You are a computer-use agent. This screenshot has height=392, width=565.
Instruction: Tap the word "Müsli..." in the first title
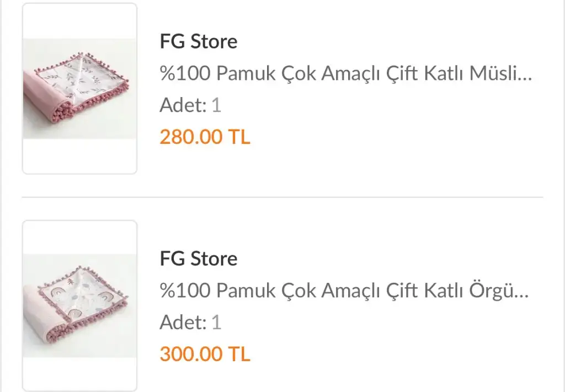pos(500,73)
